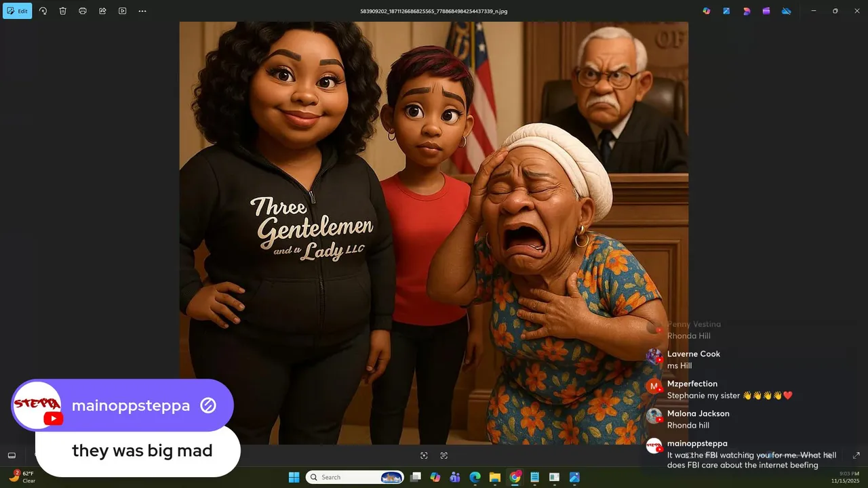Open the Windows Start button
The image size is (868, 488).
294,477
